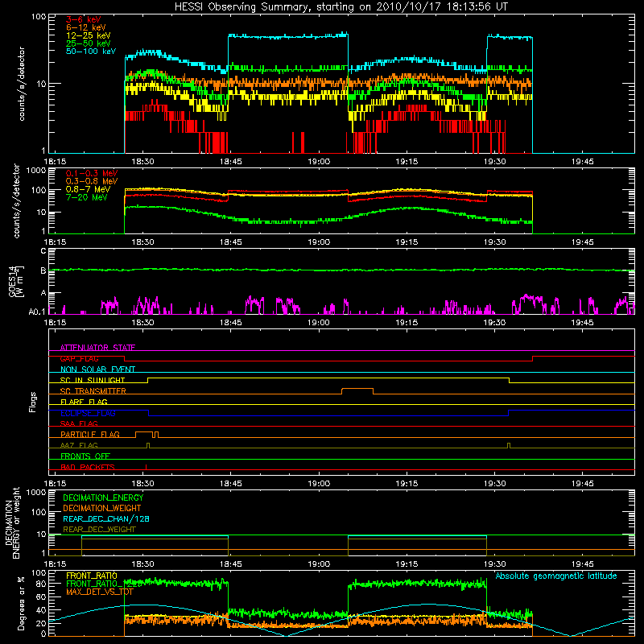
Task: Select the DECIMATION_ENERGY legend label
Action: [103, 497]
